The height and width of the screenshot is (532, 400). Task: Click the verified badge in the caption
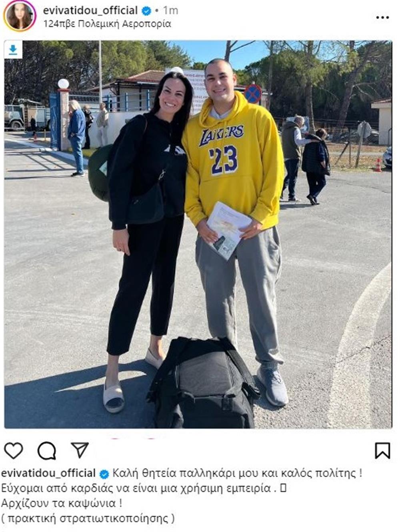(x=104, y=474)
